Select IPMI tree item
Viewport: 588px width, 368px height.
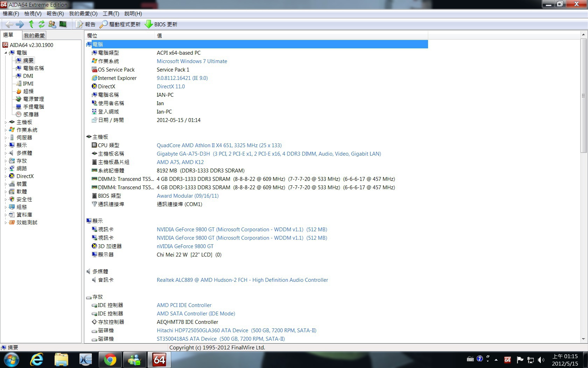[28, 84]
